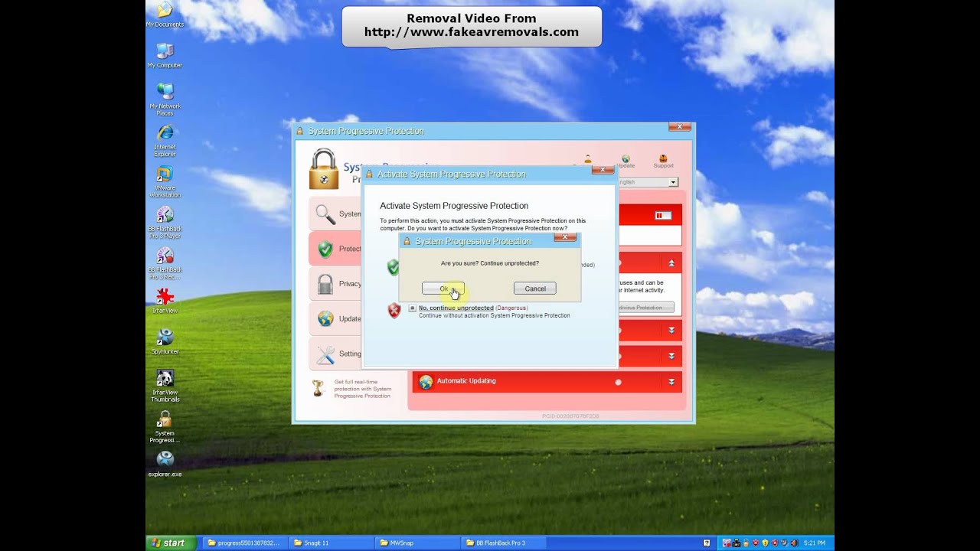The width and height of the screenshot is (980, 551).
Task: Open My Computer desktop icon
Action: point(165,56)
